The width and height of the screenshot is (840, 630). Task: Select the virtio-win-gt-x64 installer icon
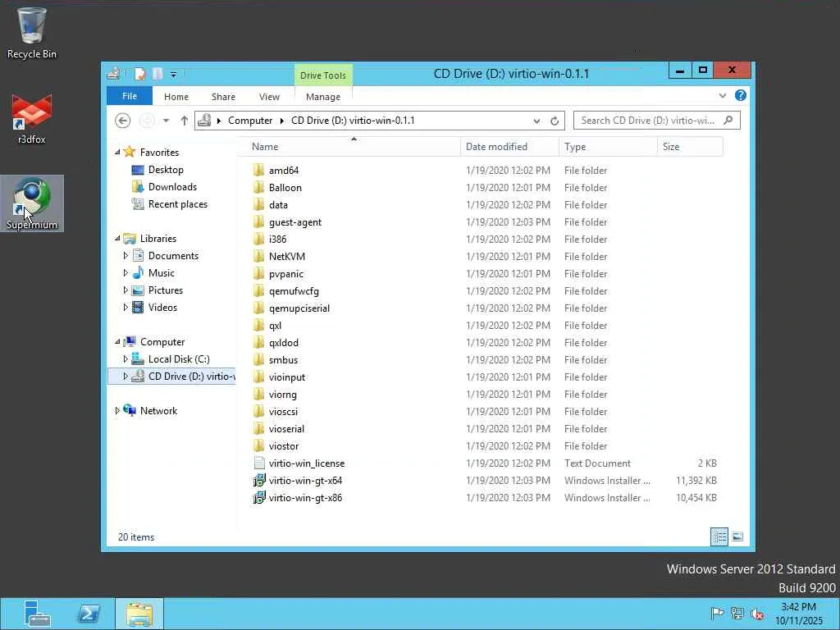(x=259, y=481)
